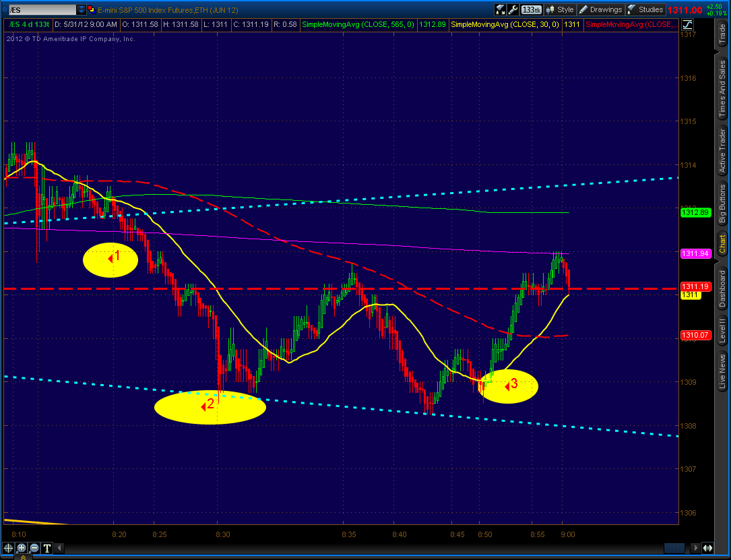Open chart settings wrench icon
The image size is (731, 560).
(x=513, y=10)
